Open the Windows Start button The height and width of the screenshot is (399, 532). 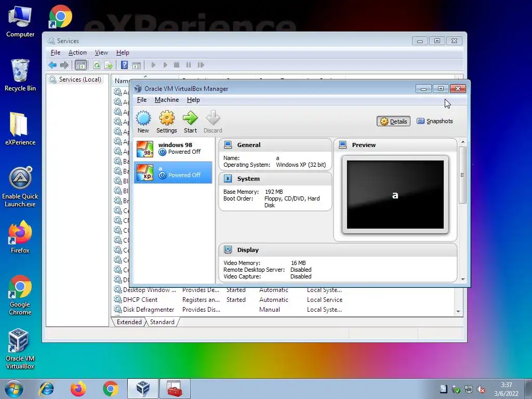(x=14, y=389)
